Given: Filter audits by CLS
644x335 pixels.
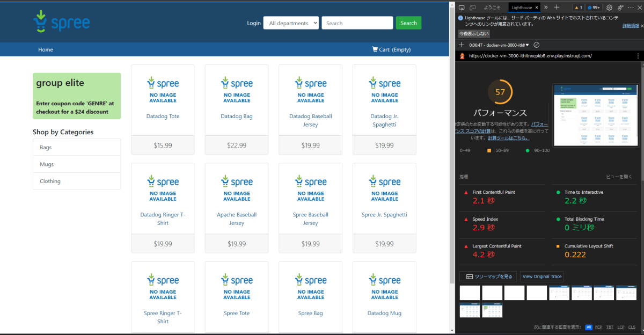Looking at the screenshot, I should pyautogui.click(x=632, y=327).
